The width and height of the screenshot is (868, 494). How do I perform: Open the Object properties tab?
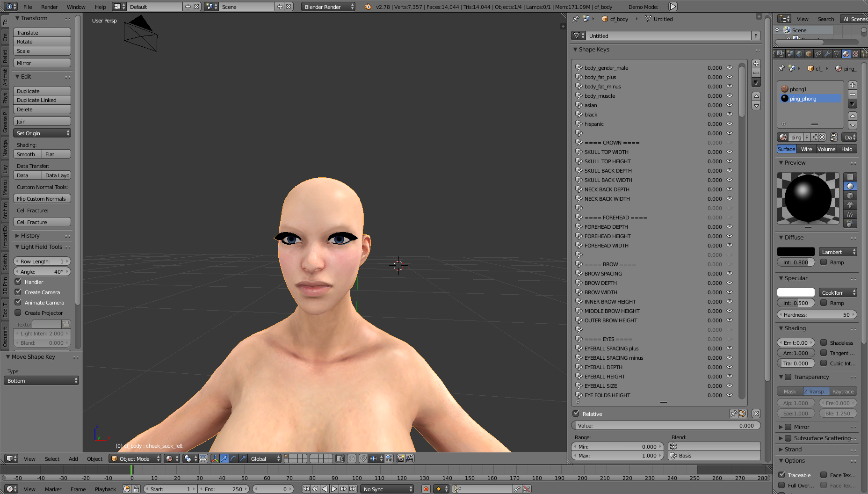pos(809,54)
